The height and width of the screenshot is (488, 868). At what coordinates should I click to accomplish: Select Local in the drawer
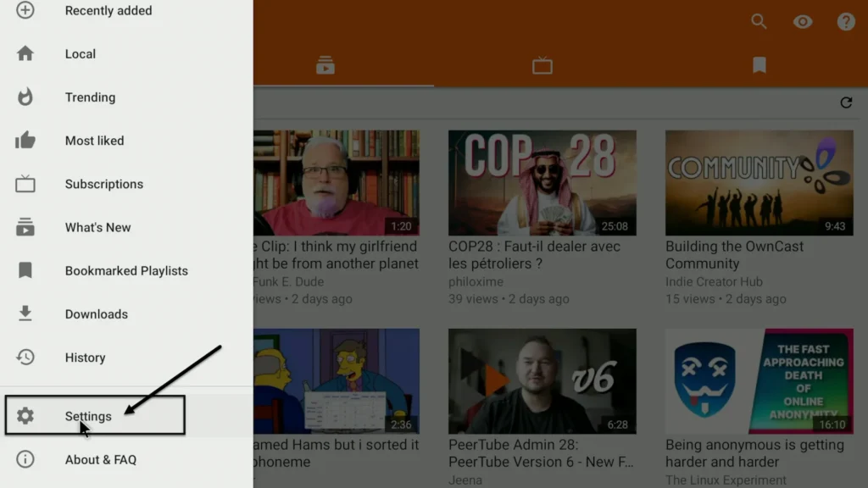[127, 53]
